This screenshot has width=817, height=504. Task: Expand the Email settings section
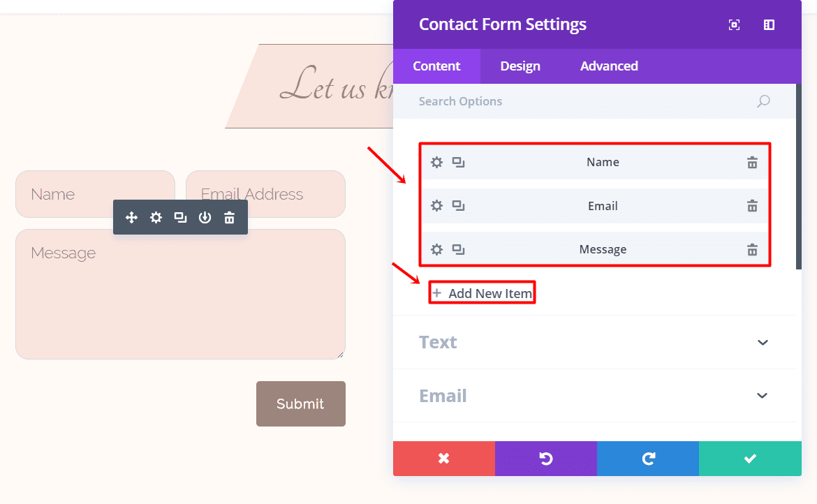pyautogui.click(x=763, y=396)
